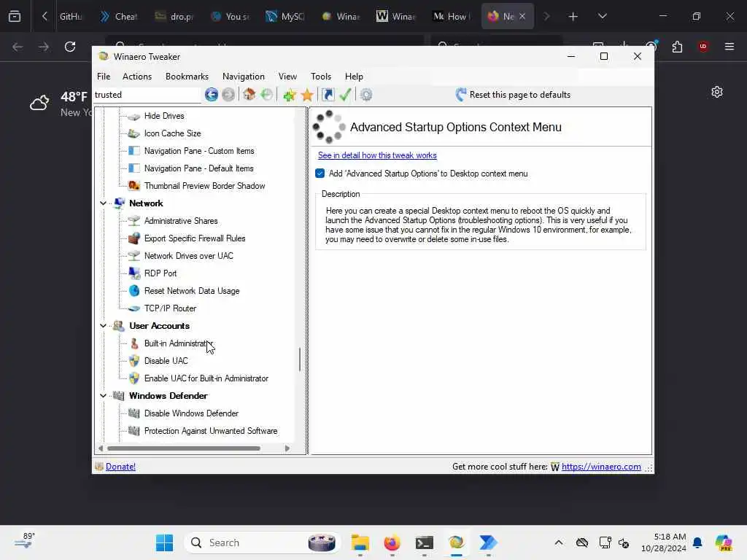Open 'See in detail how this tweak works' link
This screenshot has height=560, width=747.
click(377, 155)
